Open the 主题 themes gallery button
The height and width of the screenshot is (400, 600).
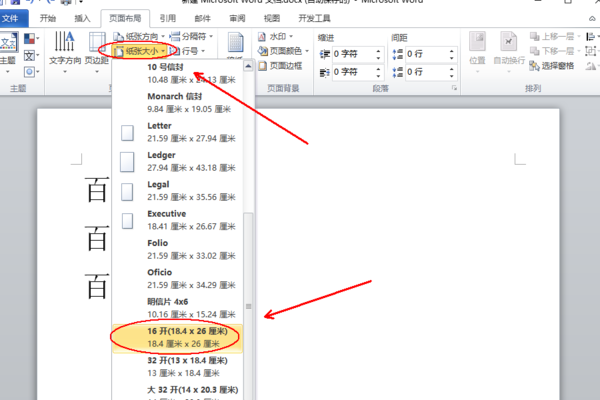(8, 54)
